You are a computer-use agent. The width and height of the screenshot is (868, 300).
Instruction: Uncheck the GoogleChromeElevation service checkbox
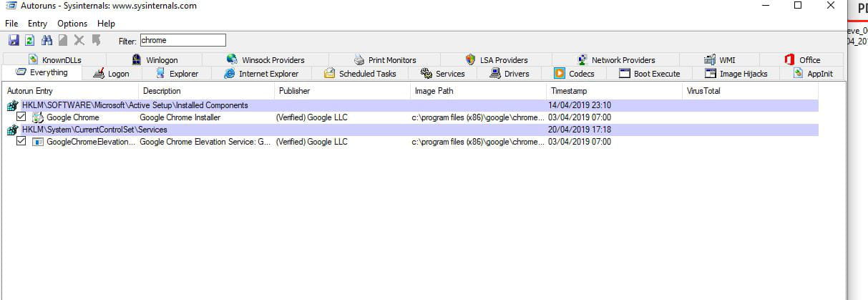pos(21,142)
